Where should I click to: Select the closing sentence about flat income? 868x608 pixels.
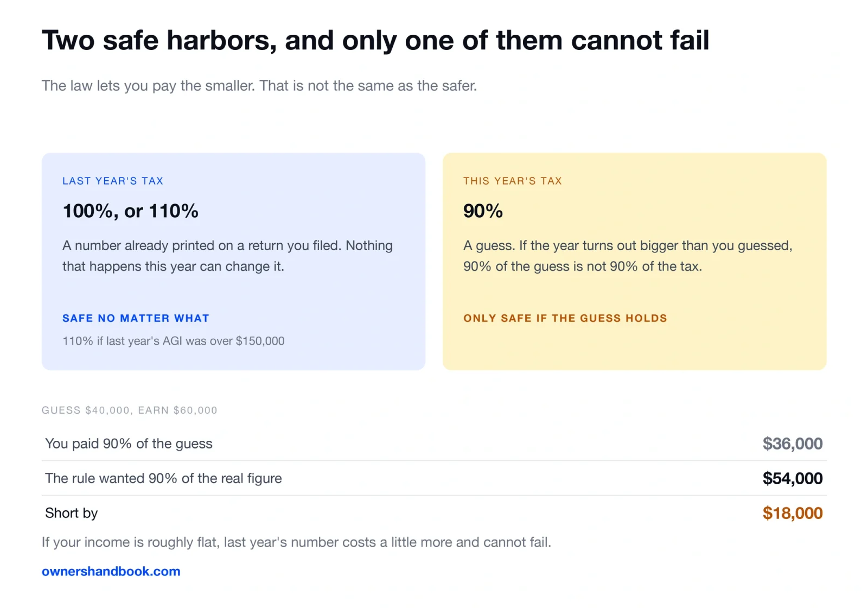[x=296, y=542]
